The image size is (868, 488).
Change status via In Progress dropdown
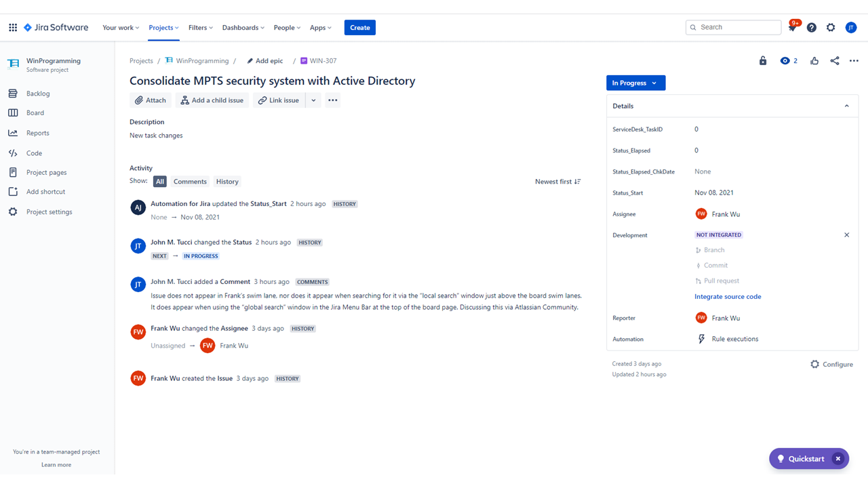(x=635, y=83)
